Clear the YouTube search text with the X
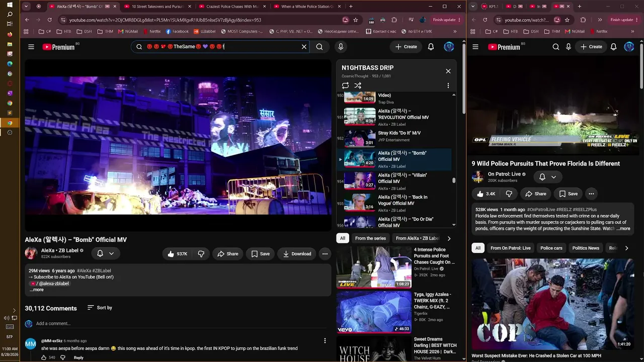The height and width of the screenshot is (362, 644). (x=304, y=47)
